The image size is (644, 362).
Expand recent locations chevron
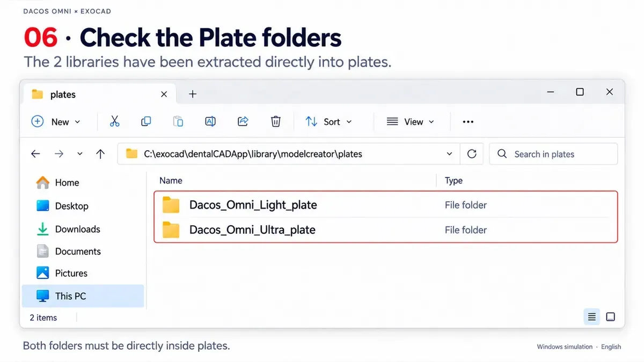pos(80,154)
